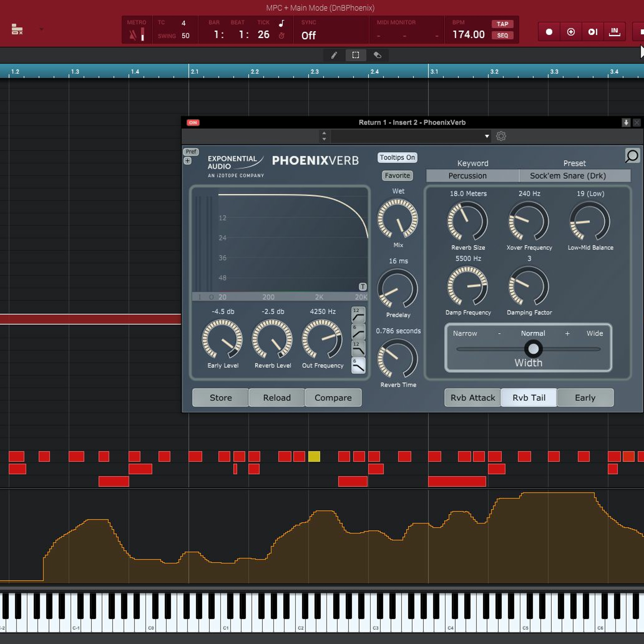Open plugin settings gear icon
Image resolution: width=644 pixels, height=644 pixels.
point(501,136)
